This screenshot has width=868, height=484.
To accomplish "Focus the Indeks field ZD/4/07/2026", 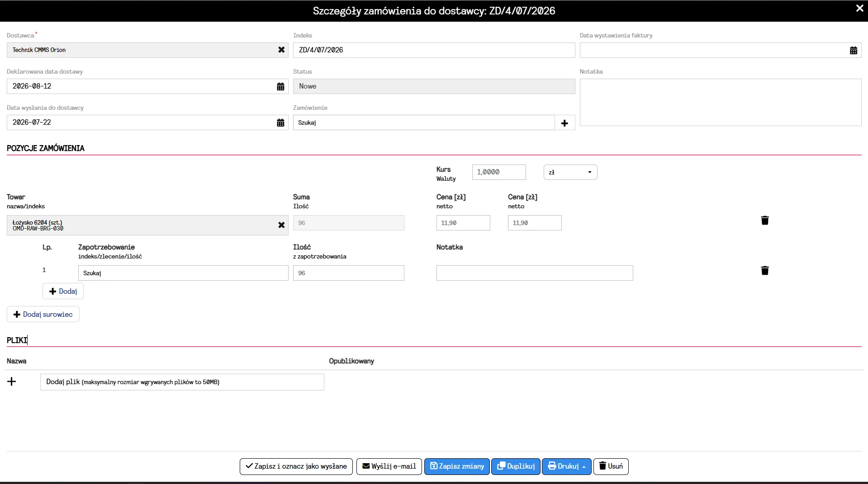I will pyautogui.click(x=434, y=50).
